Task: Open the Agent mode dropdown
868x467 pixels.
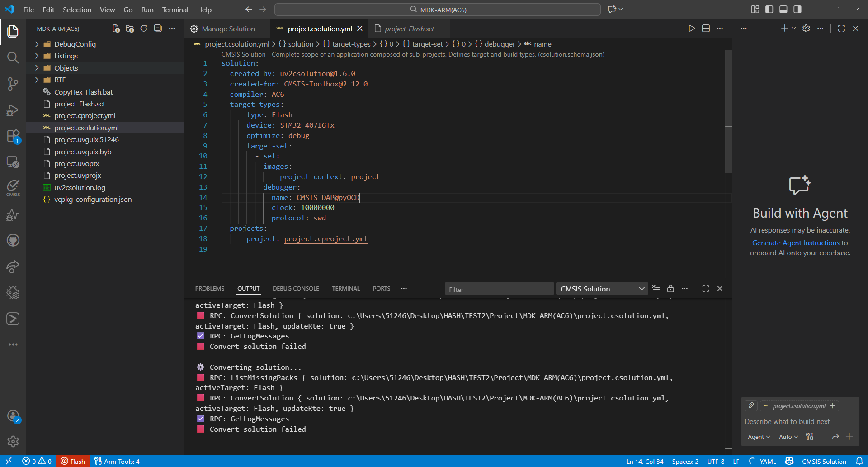Action: [x=759, y=437]
